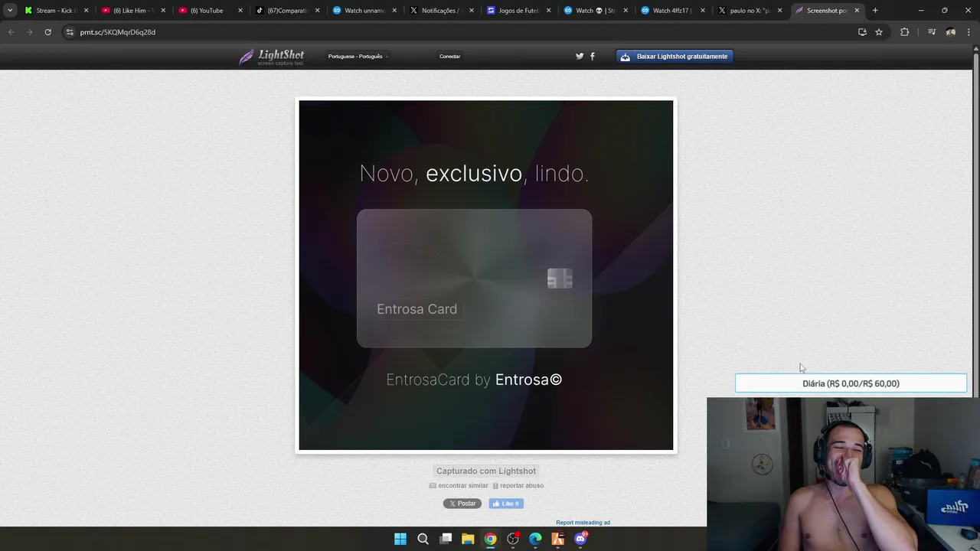Click Report misleading ad link
The width and height of the screenshot is (980, 551).
(583, 523)
